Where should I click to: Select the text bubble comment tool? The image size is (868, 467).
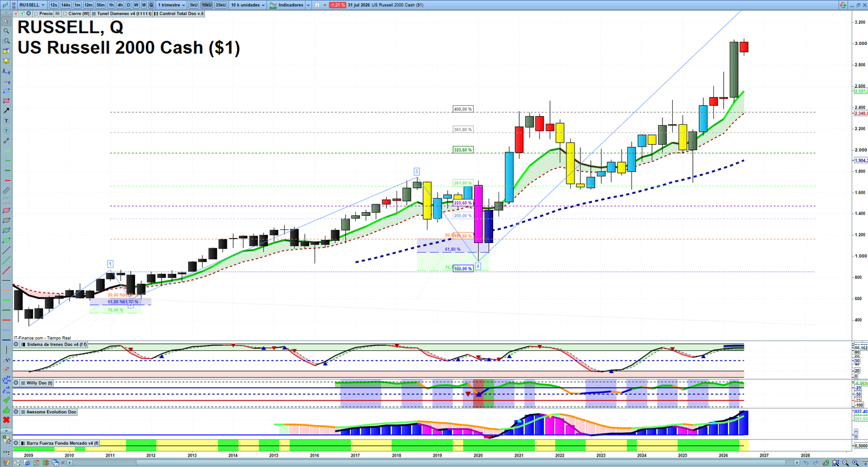(x=7, y=131)
